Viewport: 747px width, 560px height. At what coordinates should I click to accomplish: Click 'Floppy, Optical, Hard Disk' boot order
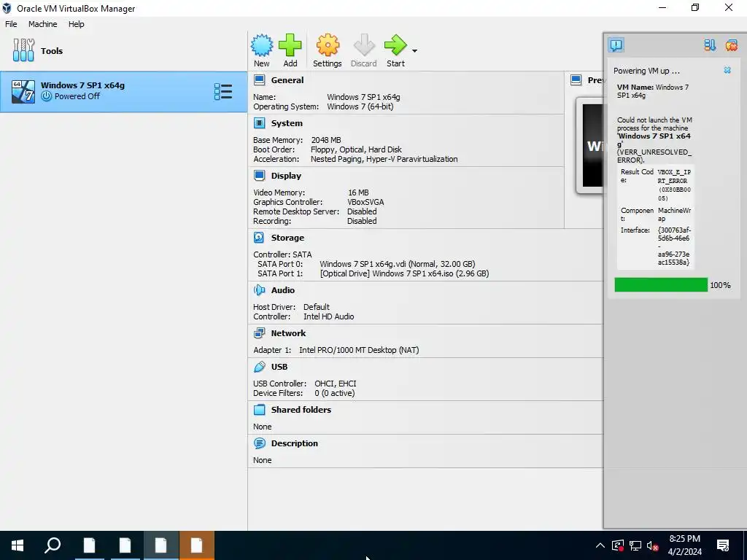point(356,149)
